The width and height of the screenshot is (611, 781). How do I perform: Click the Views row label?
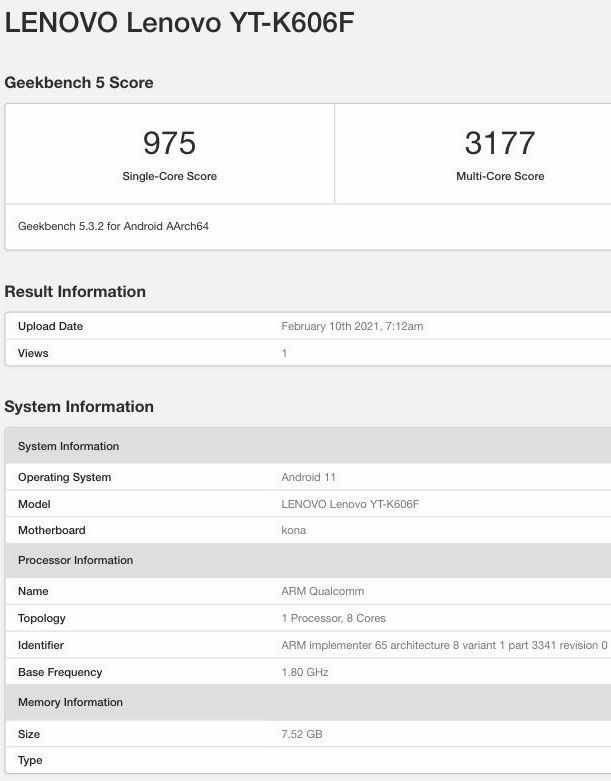(33, 353)
